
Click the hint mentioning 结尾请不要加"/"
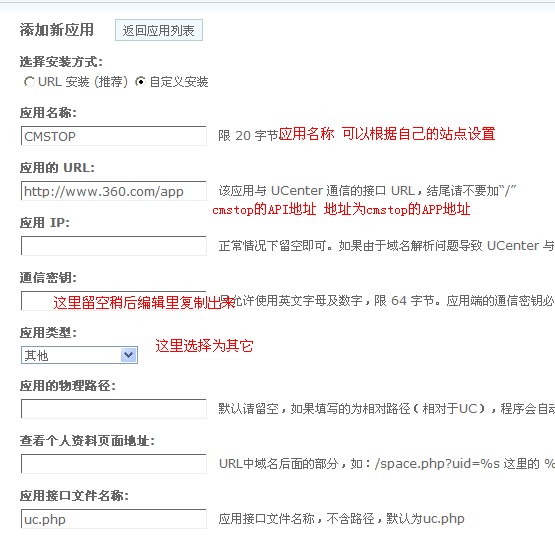click(x=367, y=191)
